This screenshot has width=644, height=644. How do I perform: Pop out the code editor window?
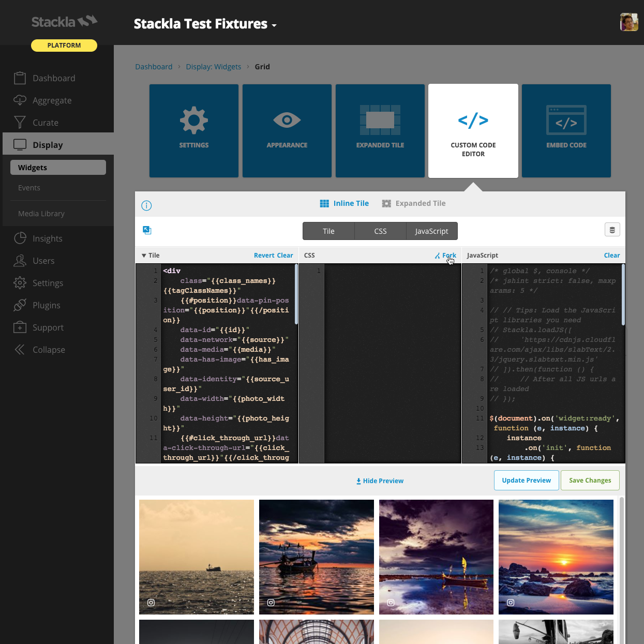pyautogui.click(x=147, y=229)
